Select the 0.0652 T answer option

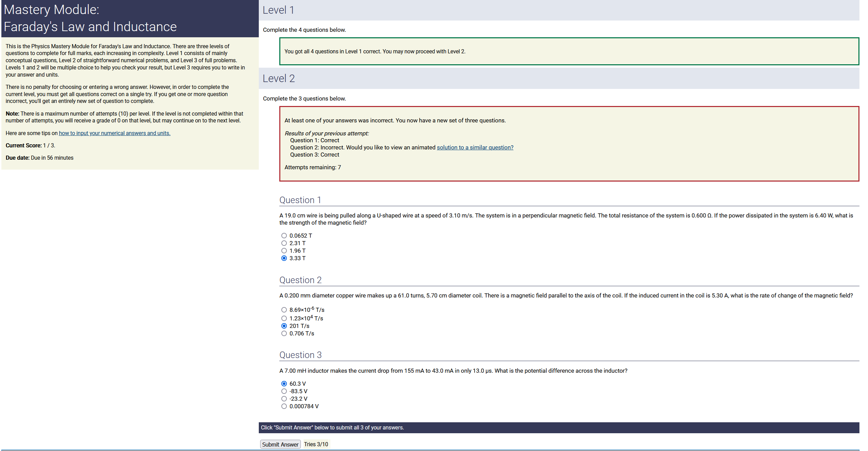(x=284, y=236)
